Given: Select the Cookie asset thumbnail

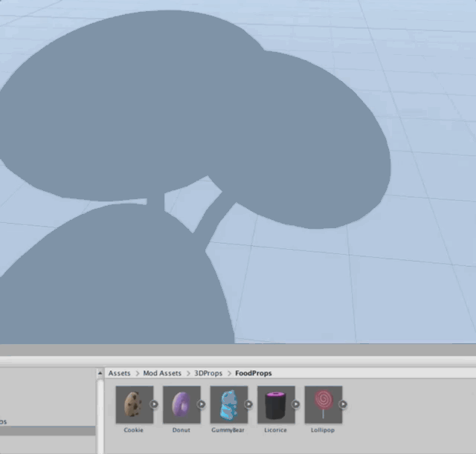Looking at the screenshot, I should click(134, 404).
